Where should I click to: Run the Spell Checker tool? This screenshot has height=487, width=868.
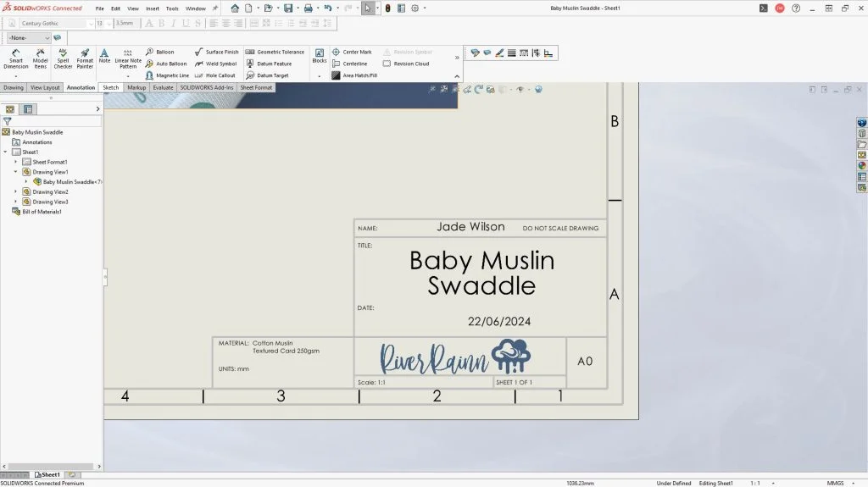(x=64, y=58)
